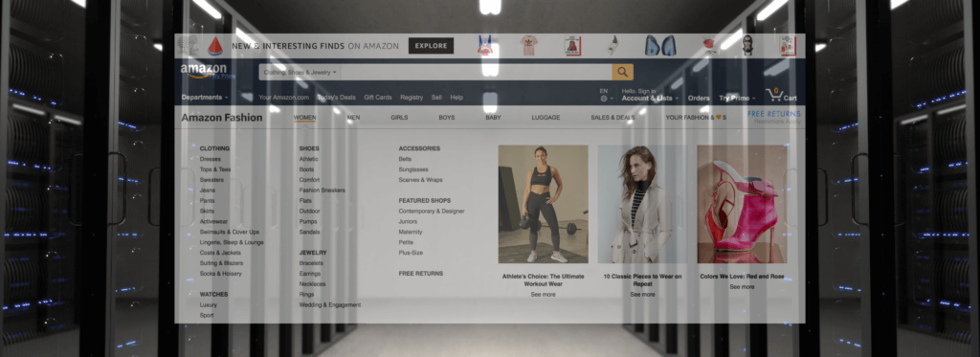Image resolution: width=980 pixels, height=357 pixels.
Task: Open Contemporary & Designer shop
Action: pyautogui.click(x=432, y=212)
